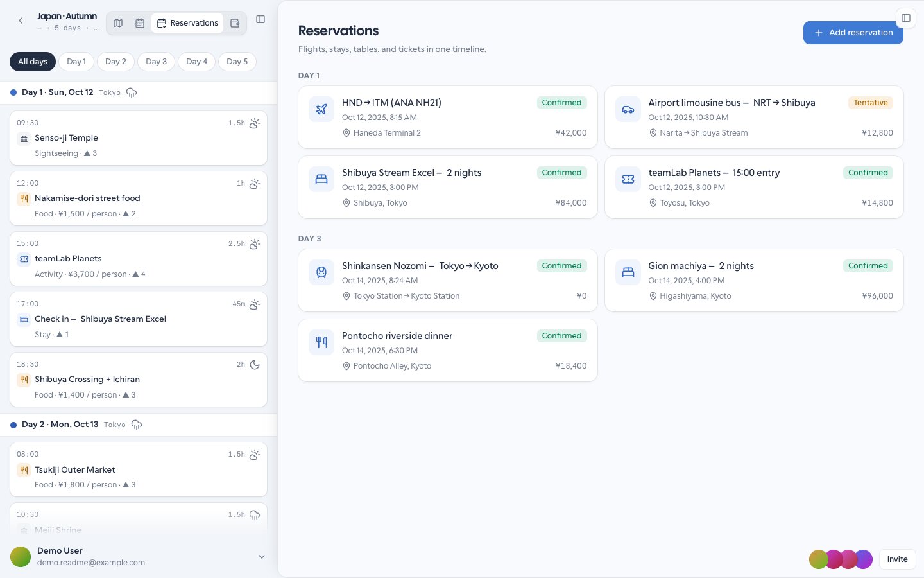Toggle the right panel at top-right corner
This screenshot has width=924, height=578.
pos(906,18)
